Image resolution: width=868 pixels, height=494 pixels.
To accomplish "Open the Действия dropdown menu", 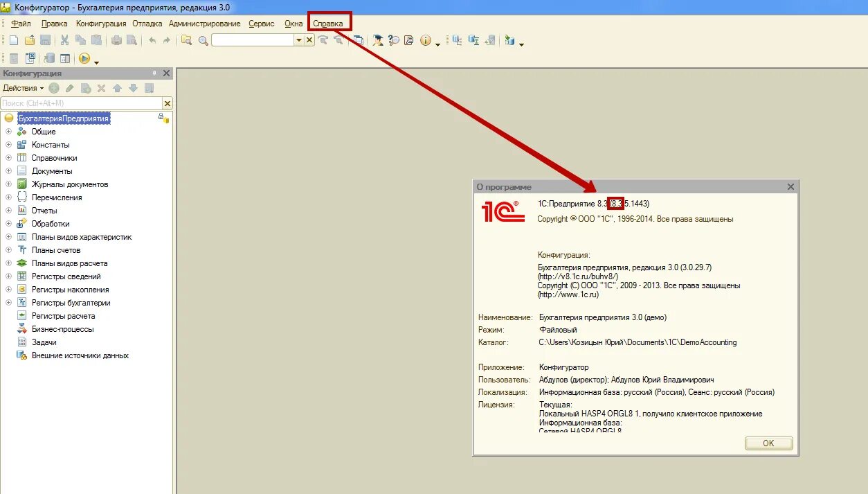I will [23, 88].
